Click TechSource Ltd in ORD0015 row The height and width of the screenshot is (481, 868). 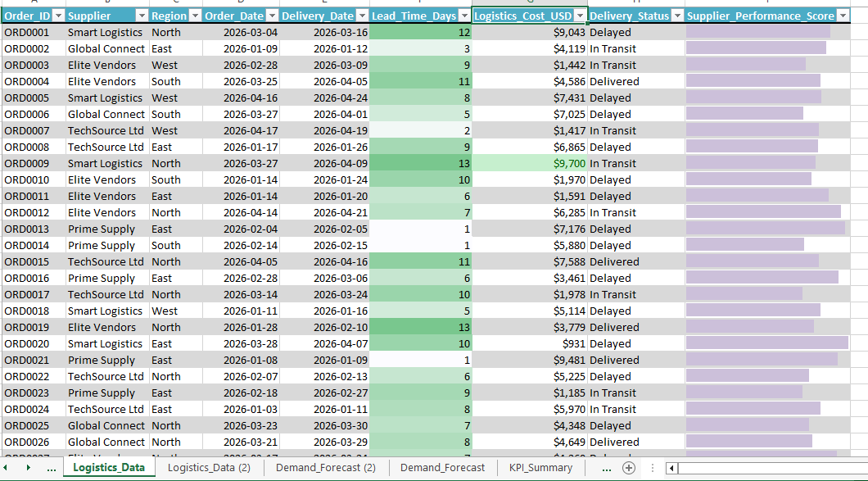click(107, 261)
